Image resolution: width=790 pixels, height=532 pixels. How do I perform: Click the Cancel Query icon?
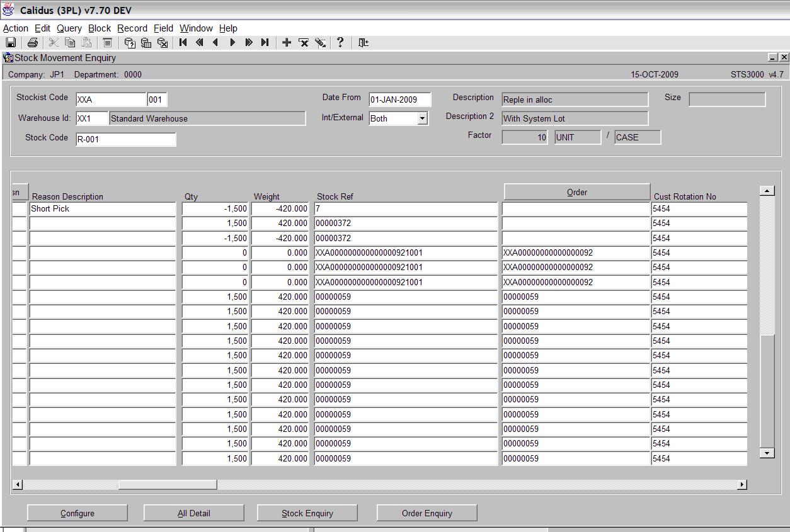[x=162, y=43]
